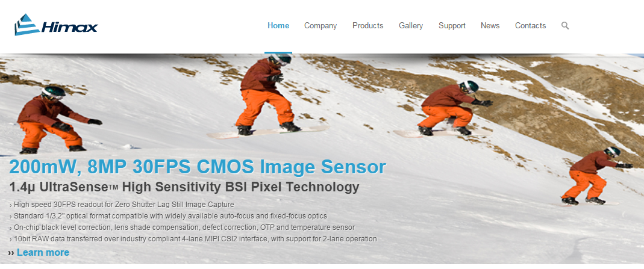Open the Contacts page link

pyautogui.click(x=530, y=25)
